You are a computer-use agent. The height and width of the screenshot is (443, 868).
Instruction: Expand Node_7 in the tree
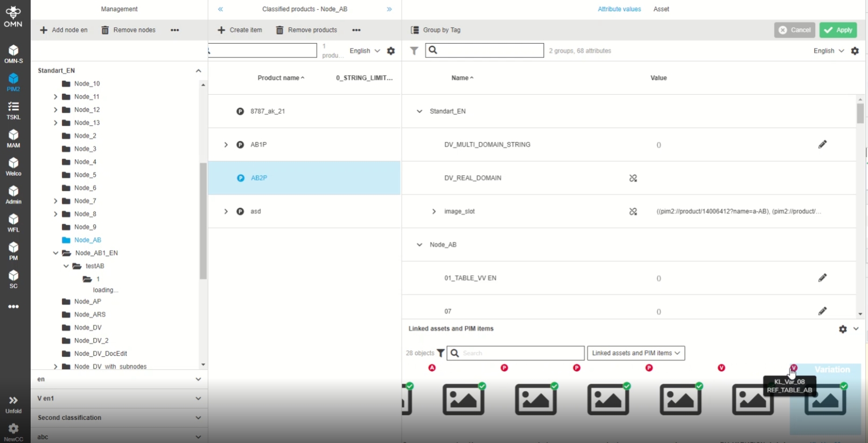tap(55, 201)
